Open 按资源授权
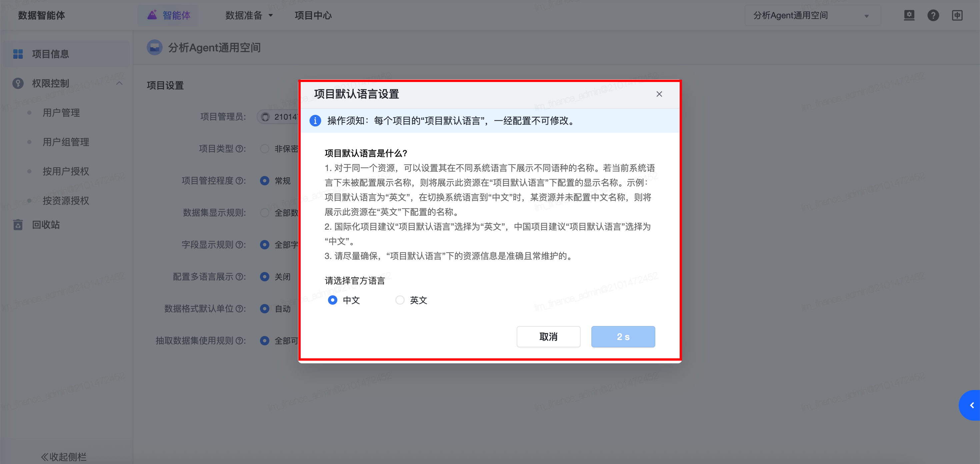The width and height of the screenshot is (980, 464). [x=65, y=200]
